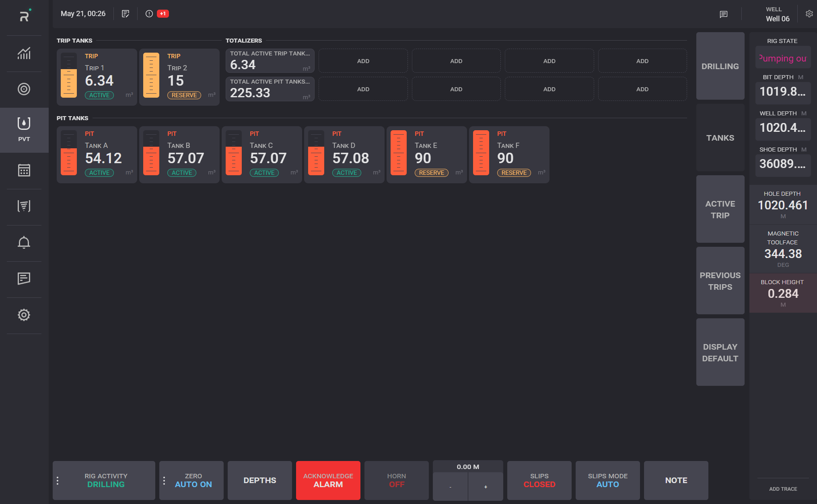Image resolution: width=817 pixels, height=504 pixels.
Task: Expand the +1 alerts badge
Action: click(163, 14)
